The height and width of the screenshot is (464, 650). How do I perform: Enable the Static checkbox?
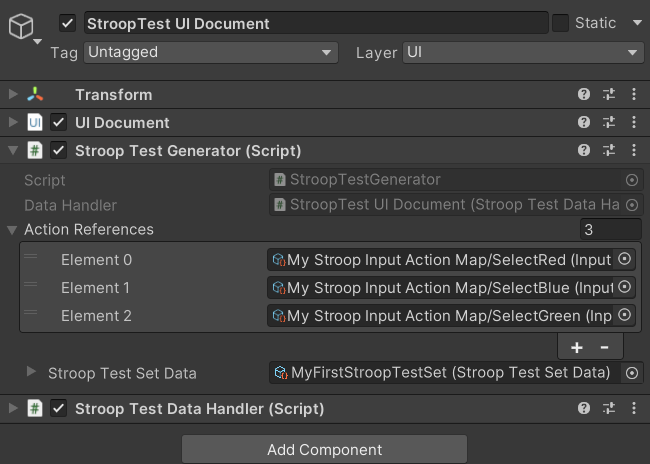(x=560, y=23)
